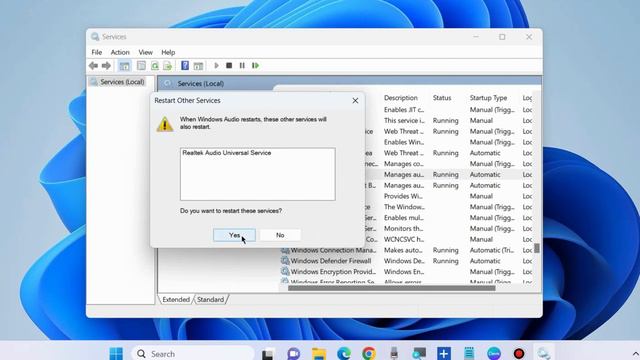This screenshot has height=360, width=640.
Task: Click the 'Enables JIT c...' description cell
Action: [x=404, y=110]
